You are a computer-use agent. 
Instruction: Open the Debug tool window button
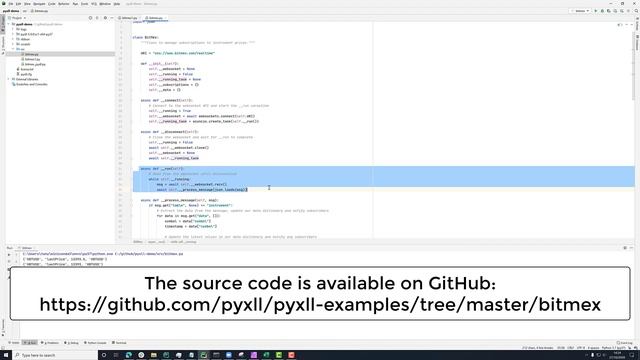point(71,343)
